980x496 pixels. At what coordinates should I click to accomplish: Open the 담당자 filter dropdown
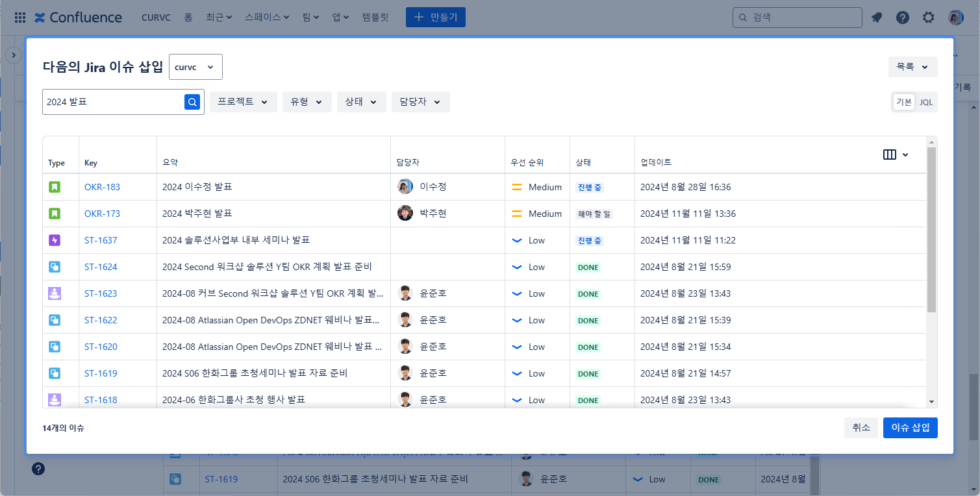(x=421, y=102)
